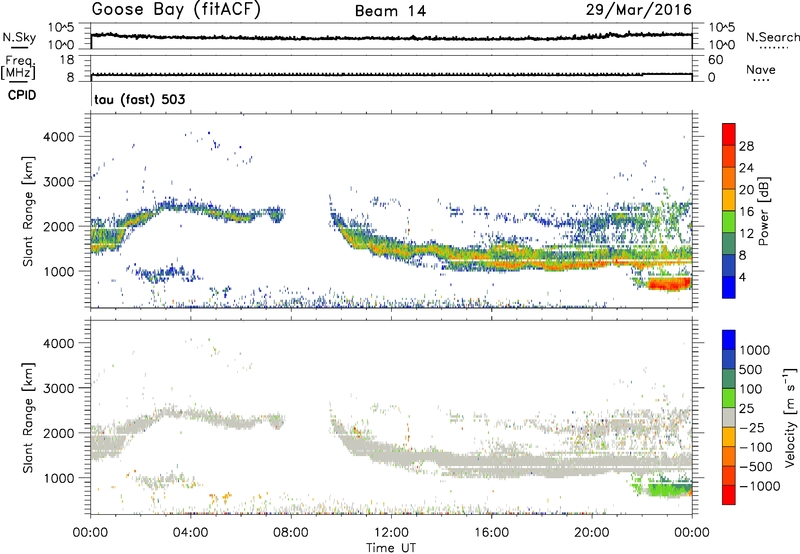Select the Beam 14 header label
The width and height of the screenshot is (800, 554).
point(390,11)
